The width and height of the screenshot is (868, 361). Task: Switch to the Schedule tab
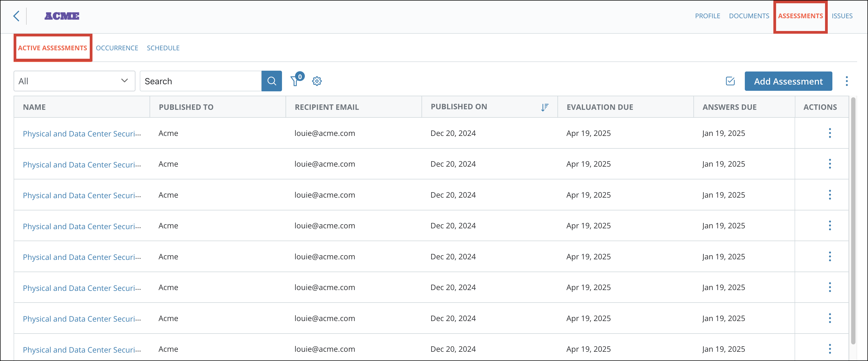pos(163,48)
